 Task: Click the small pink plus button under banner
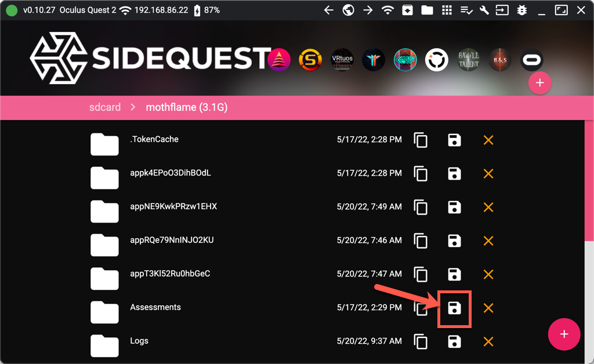coord(540,83)
